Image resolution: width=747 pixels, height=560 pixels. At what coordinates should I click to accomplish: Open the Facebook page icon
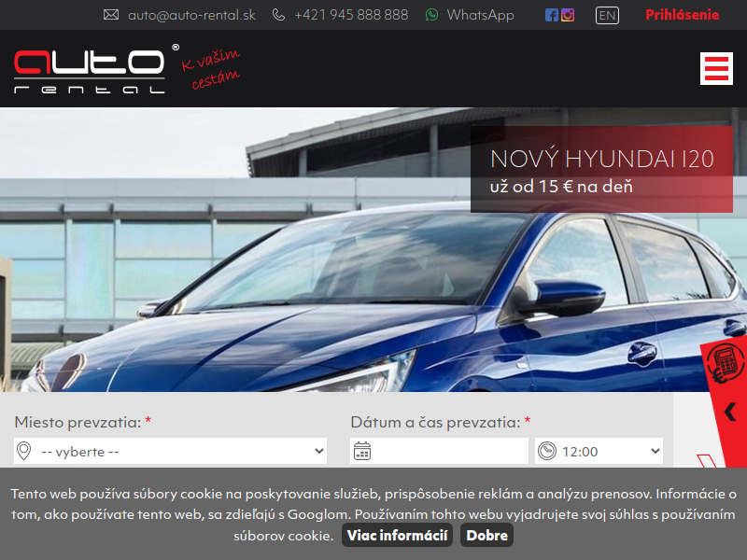click(x=552, y=15)
